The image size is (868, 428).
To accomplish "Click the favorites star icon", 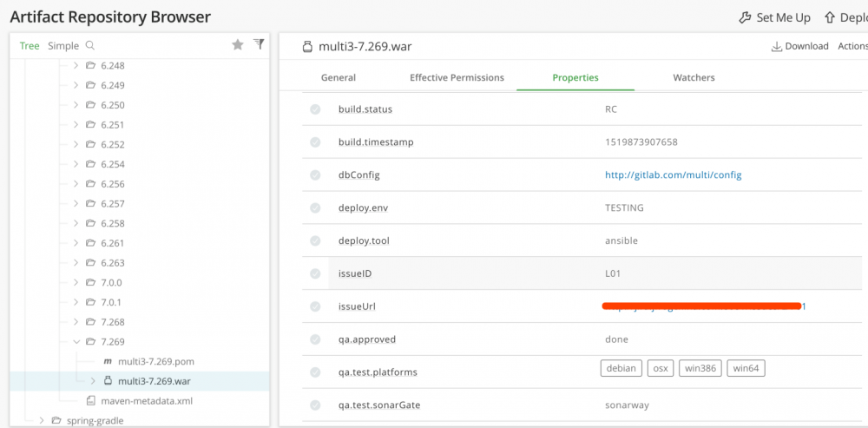I will (237, 45).
